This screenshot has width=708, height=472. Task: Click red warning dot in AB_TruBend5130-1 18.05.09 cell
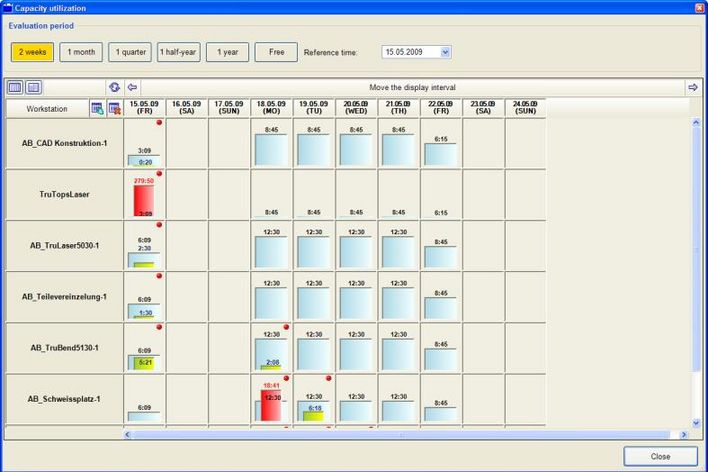(286, 327)
